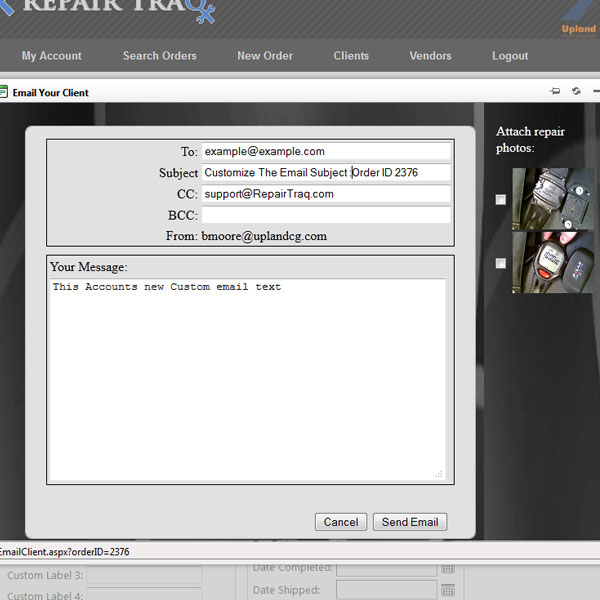Cancel the email dialog
This screenshot has width=600, height=600.
[x=340, y=522]
